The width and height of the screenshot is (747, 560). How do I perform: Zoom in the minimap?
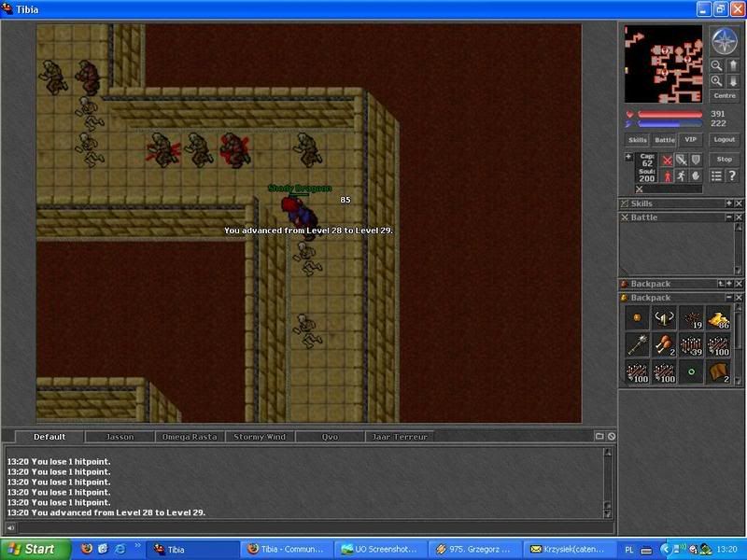click(x=716, y=81)
